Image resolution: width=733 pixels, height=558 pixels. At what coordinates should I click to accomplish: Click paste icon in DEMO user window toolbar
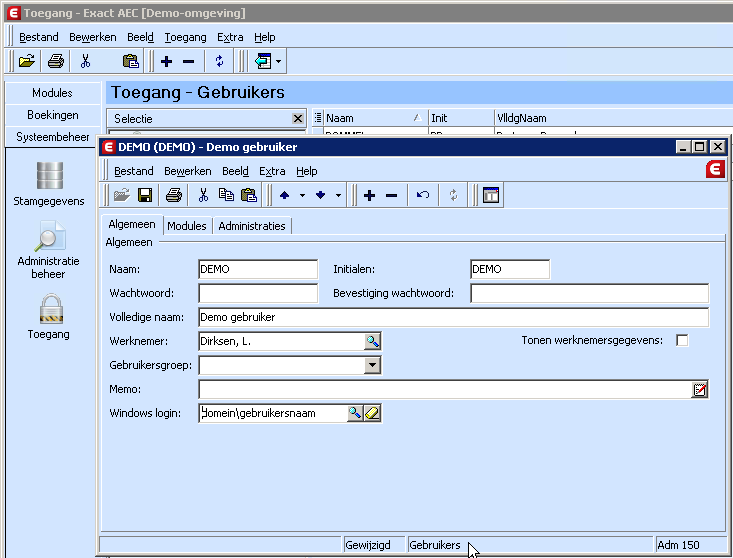pos(249,195)
